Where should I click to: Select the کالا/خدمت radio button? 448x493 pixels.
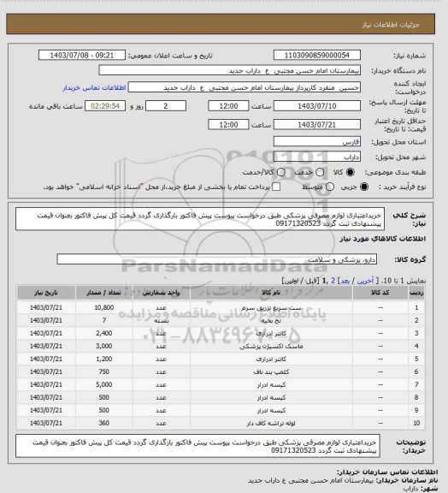(x=281, y=172)
